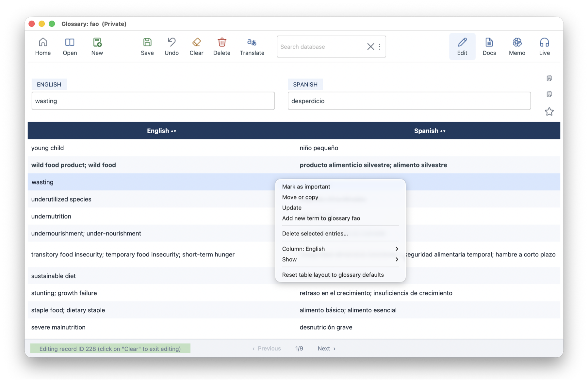Open the Live headset mode
The height and width of the screenshot is (390, 588).
coord(545,46)
